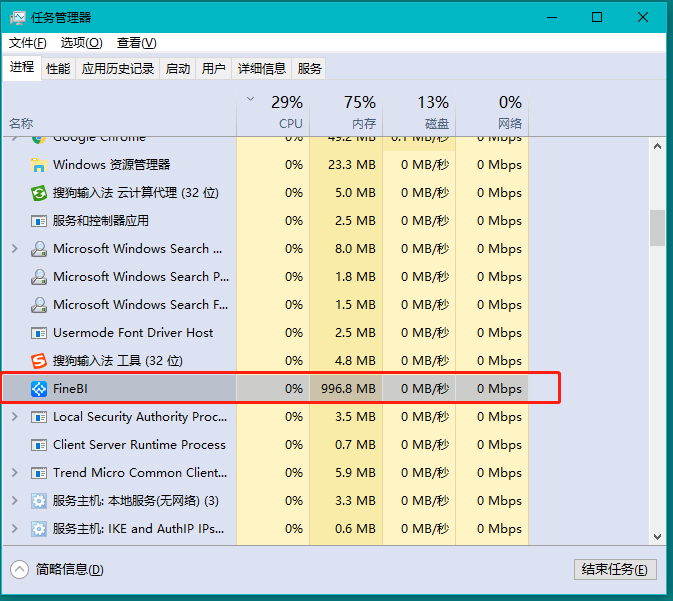Click the 服务主机: IKE and AuthIP gear icon
This screenshot has width=673, height=601.
click(x=39, y=529)
